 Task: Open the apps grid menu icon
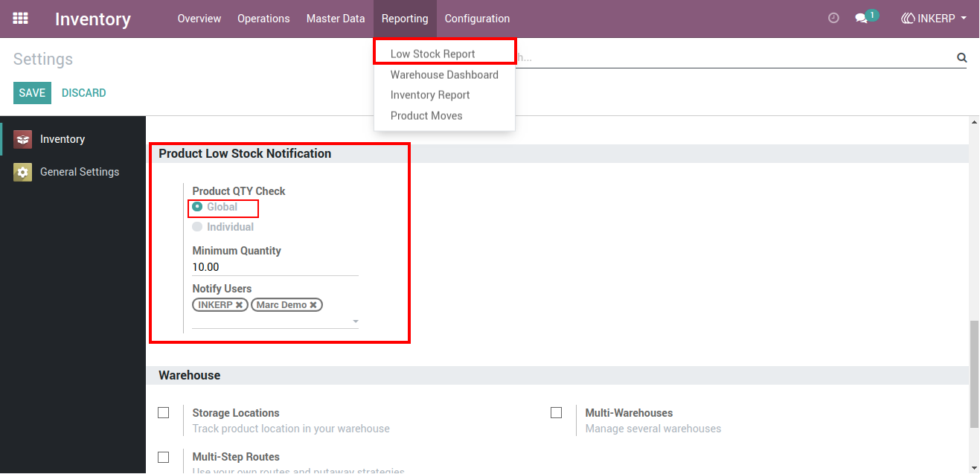click(x=20, y=19)
